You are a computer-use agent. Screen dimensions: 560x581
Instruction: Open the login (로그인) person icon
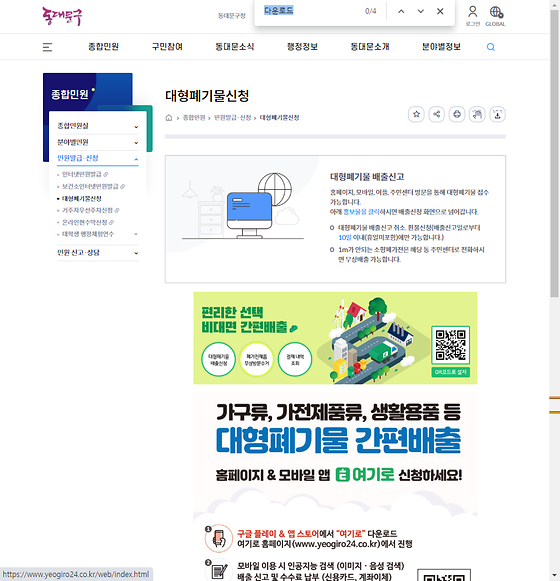473,15
